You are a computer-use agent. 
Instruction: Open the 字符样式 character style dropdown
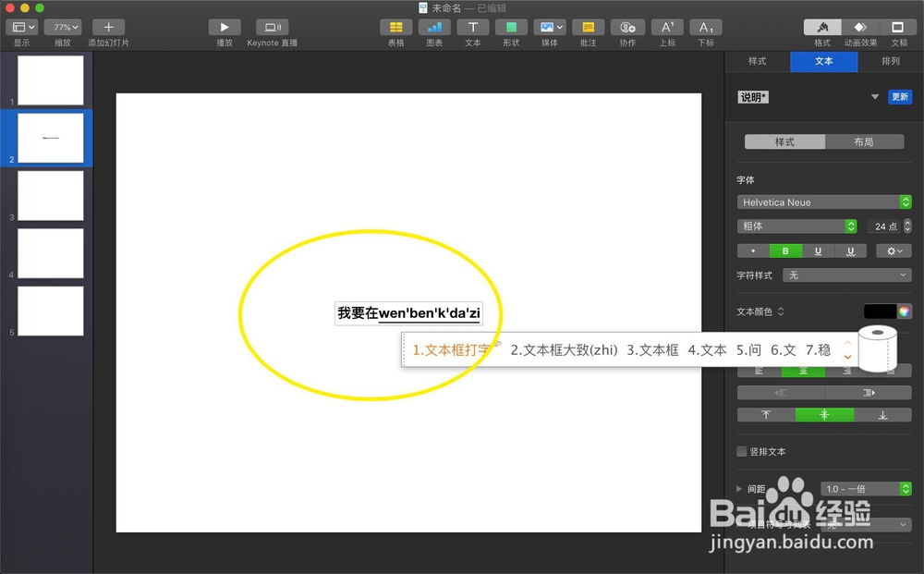click(x=846, y=275)
